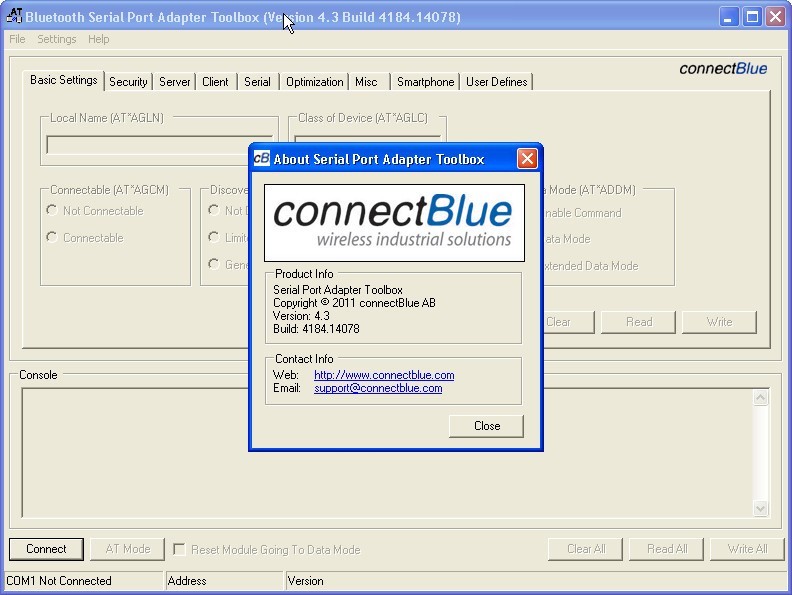Open the http://www.connectblue.com web link
The height and width of the screenshot is (595, 792).
384,375
